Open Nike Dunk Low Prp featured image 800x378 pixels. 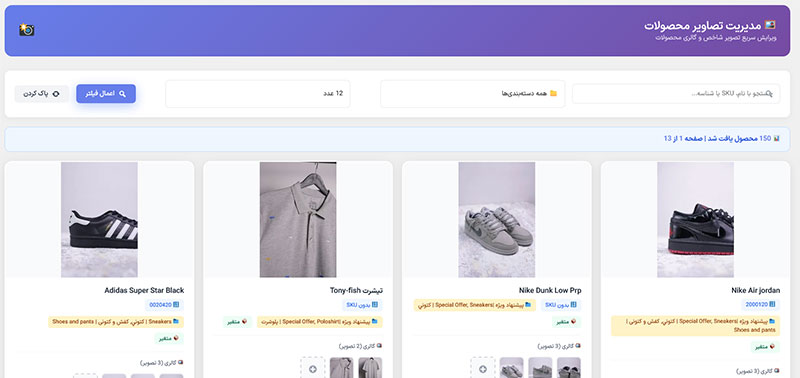pos(497,220)
